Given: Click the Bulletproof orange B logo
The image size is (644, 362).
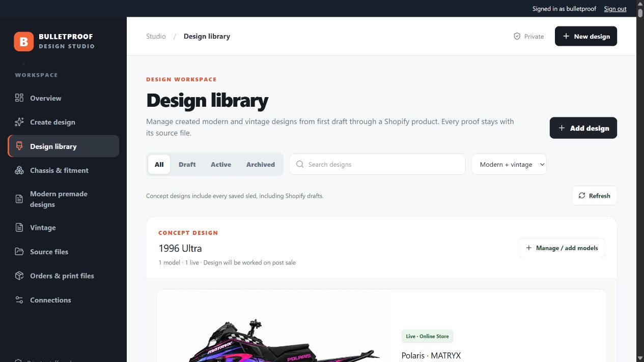Looking at the screenshot, I should [x=23, y=41].
